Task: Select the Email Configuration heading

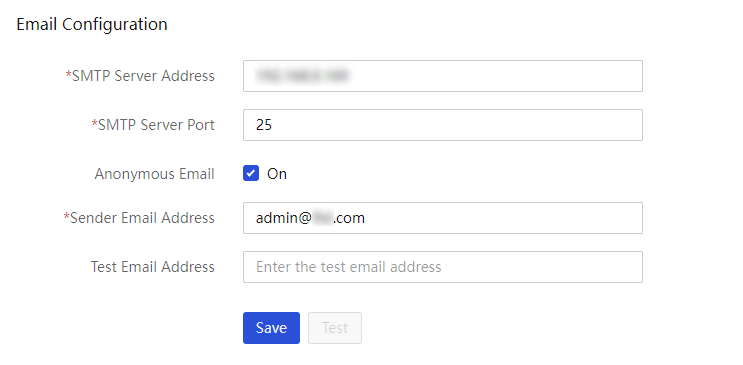Action: pos(92,24)
